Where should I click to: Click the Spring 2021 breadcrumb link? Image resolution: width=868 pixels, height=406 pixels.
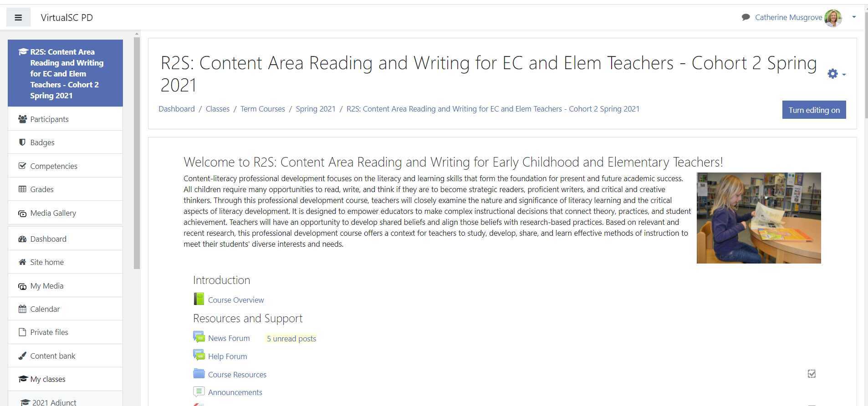[x=316, y=109]
